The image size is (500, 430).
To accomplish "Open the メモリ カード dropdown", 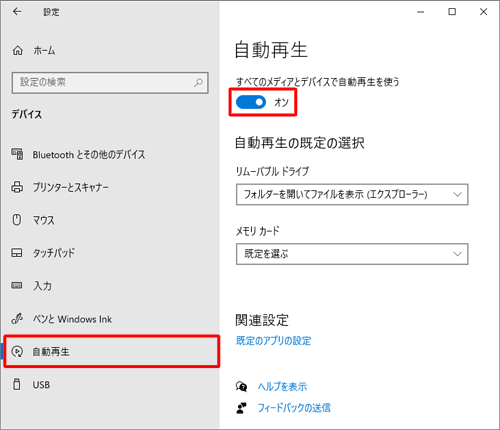I will tap(352, 254).
